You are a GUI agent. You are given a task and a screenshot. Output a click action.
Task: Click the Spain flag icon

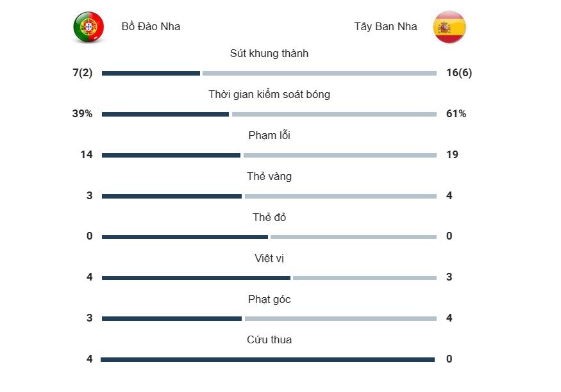point(449,27)
